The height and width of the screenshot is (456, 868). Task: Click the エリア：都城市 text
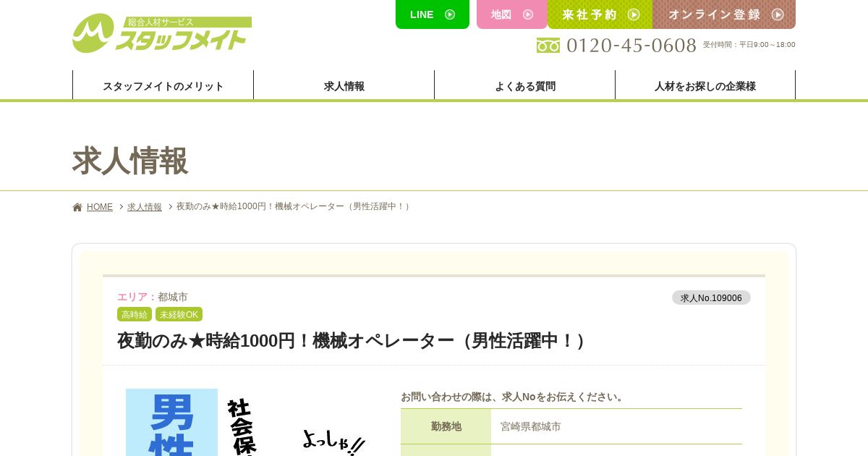click(x=153, y=297)
